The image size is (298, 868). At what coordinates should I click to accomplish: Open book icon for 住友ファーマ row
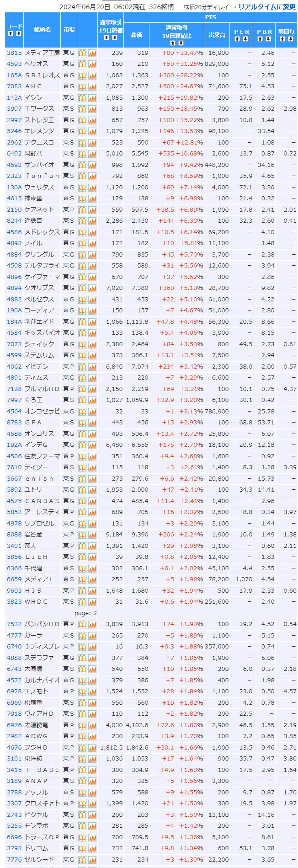[x=82, y=456]
